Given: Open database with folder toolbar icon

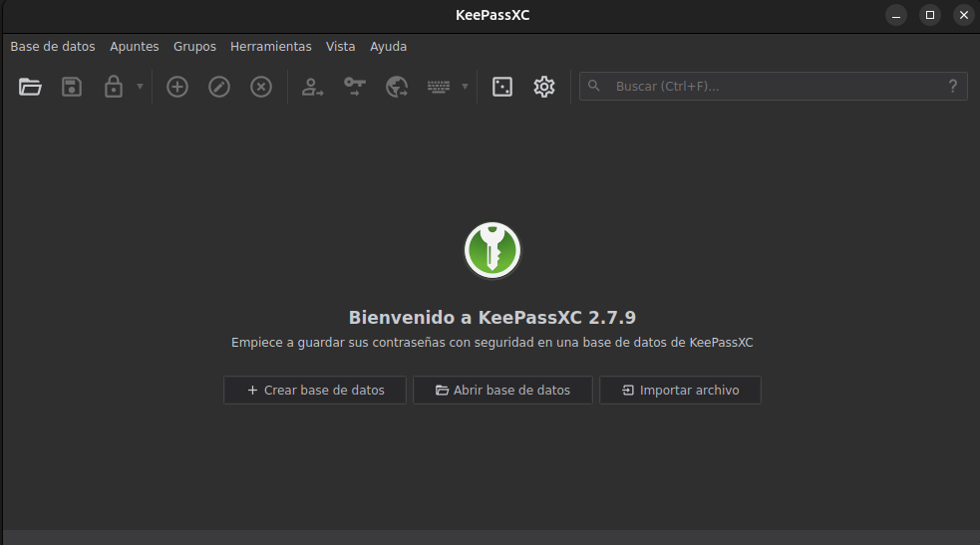Looking at the screenshot, I should [30, 87].
